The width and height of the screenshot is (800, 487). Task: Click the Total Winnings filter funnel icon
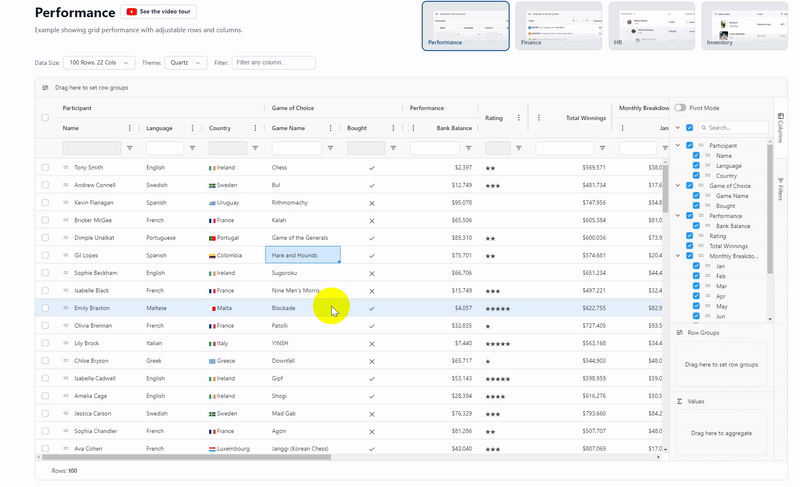(x=603, y=148)
